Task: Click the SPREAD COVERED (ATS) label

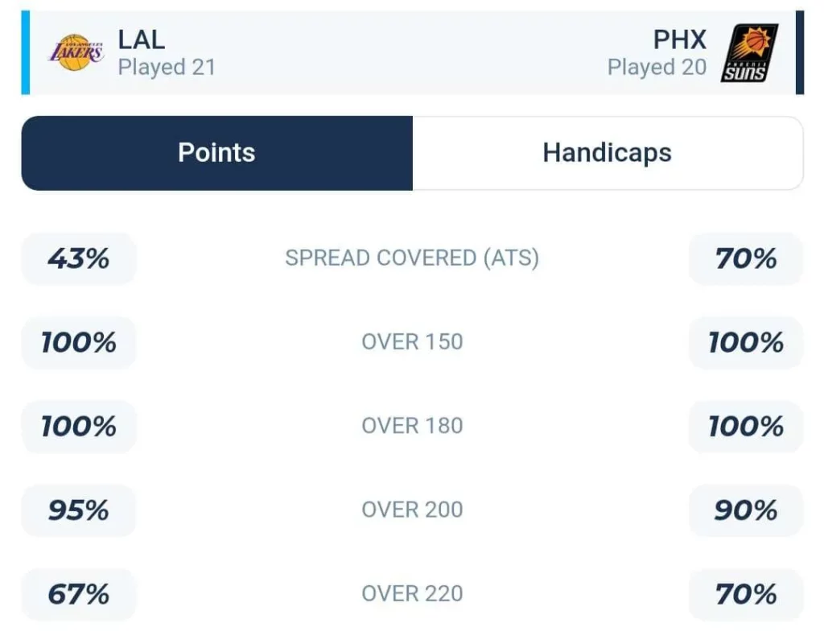Action: pyautogui.click(x=412, y=258)
